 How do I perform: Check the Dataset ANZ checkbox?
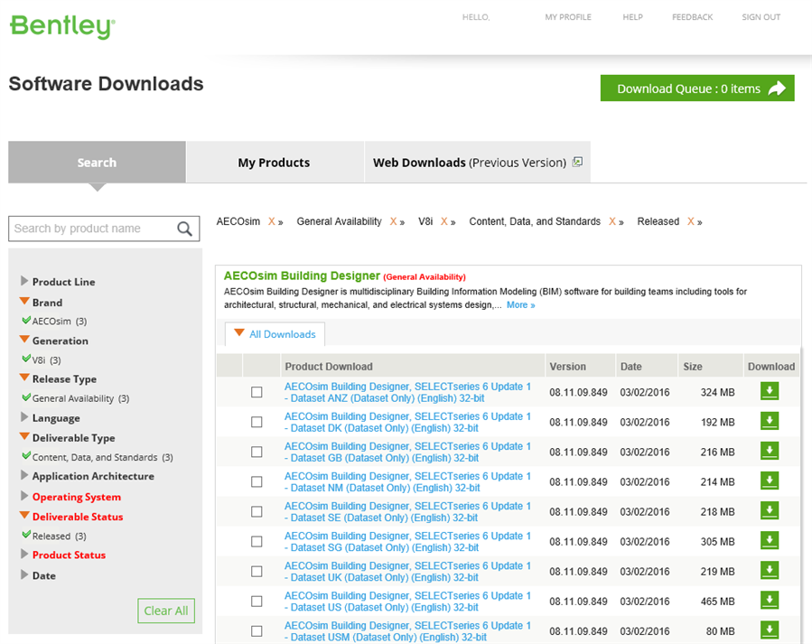coord(257,392)
